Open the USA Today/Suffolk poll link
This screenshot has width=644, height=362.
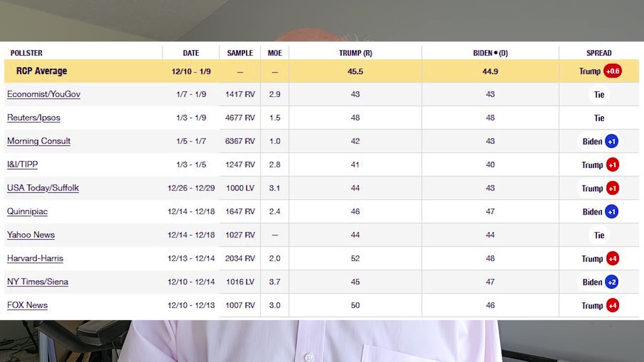click(43, 188)
